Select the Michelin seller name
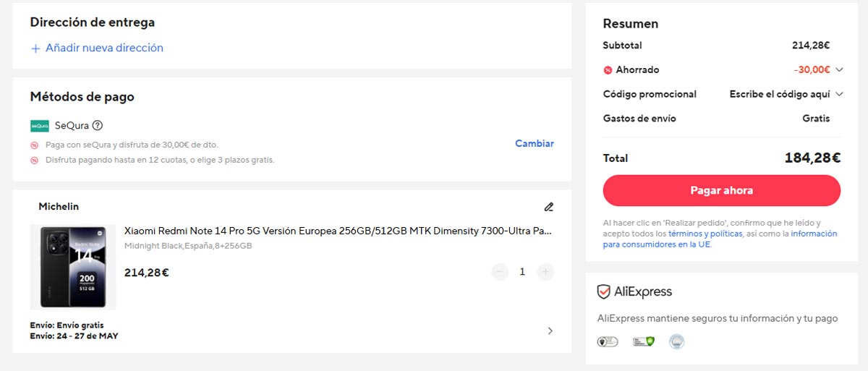Viewport: 868px width, 371px height. [59, 207]
